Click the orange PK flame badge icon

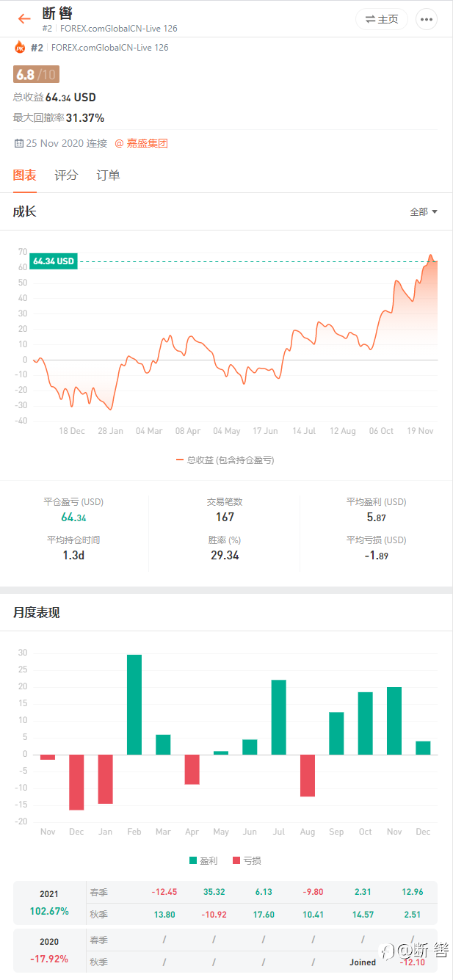coord(20,48)
